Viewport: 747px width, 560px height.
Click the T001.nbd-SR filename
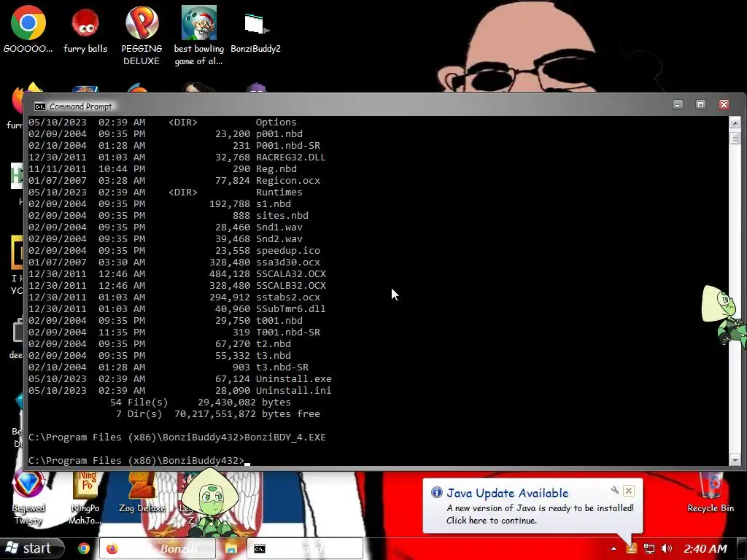click(x=287, y=332)
